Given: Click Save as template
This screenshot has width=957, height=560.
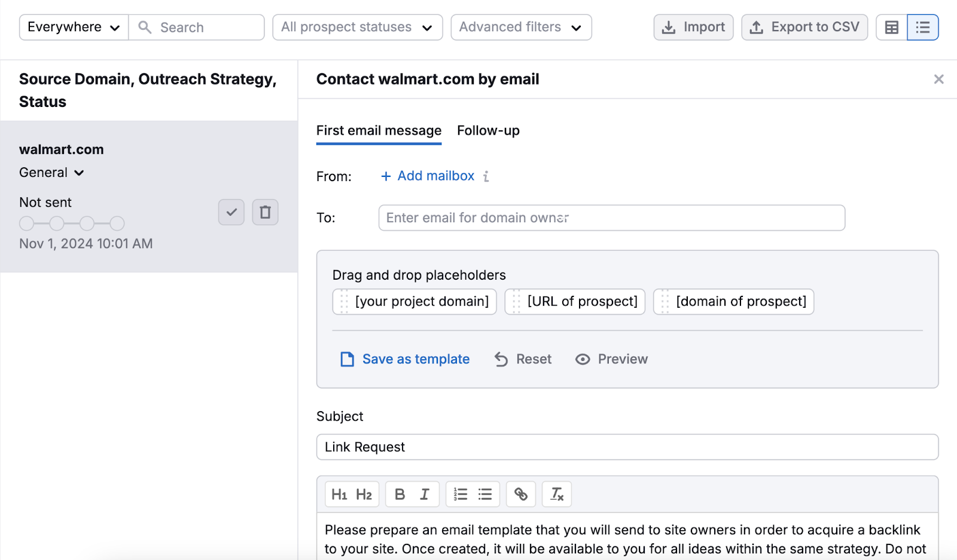Looking at the screenshot, I should coord(405,359).
